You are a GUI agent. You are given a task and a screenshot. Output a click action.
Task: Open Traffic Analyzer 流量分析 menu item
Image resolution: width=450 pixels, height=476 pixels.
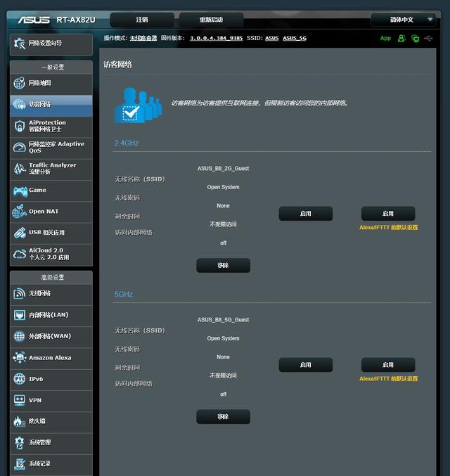[51, 169]
